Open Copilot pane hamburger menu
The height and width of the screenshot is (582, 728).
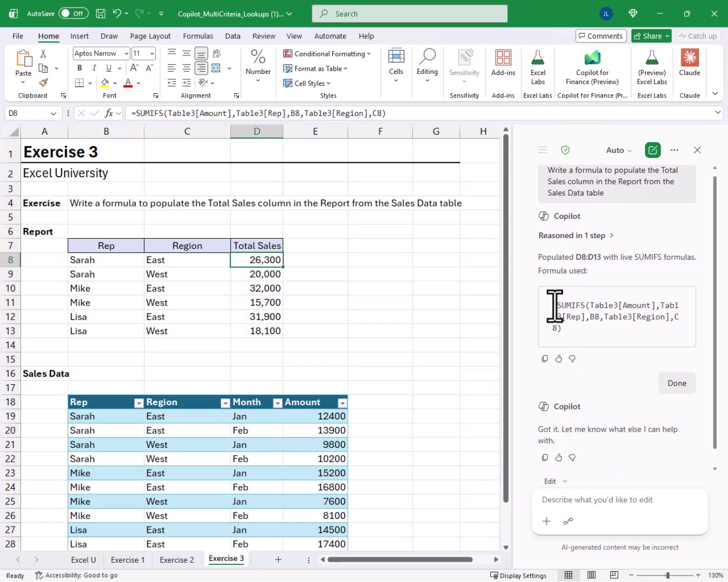[542, 150]
